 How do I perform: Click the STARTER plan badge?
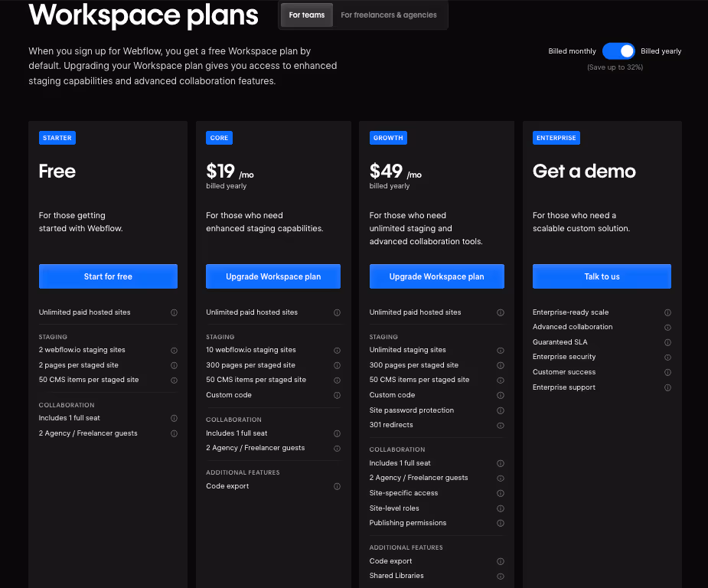[57, 138]
